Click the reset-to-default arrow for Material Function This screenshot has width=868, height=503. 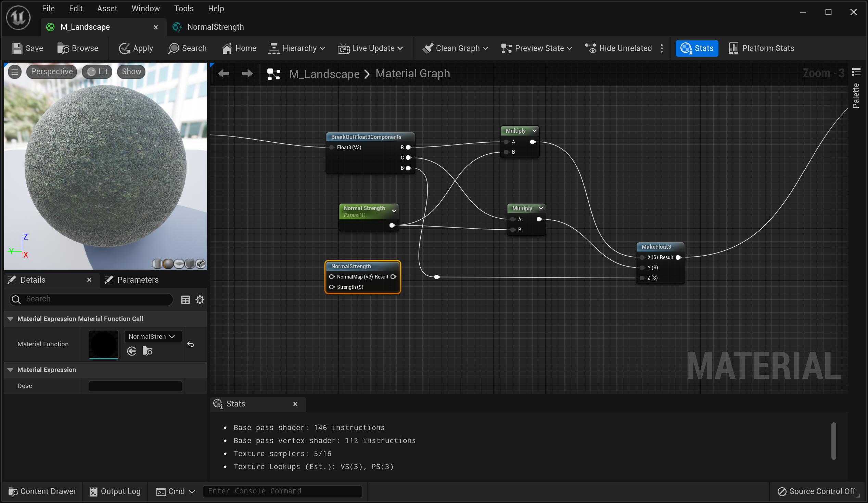click(191, 344)
